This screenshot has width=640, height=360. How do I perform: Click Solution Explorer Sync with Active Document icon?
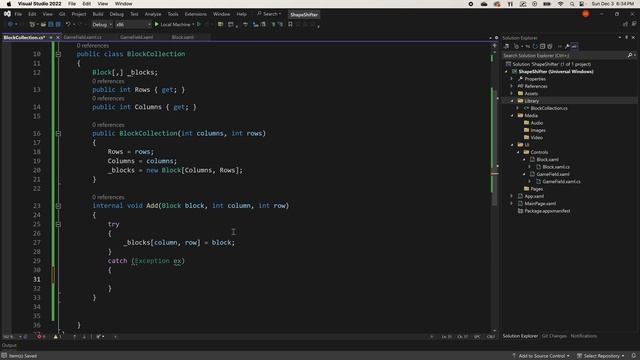point(528,47)
